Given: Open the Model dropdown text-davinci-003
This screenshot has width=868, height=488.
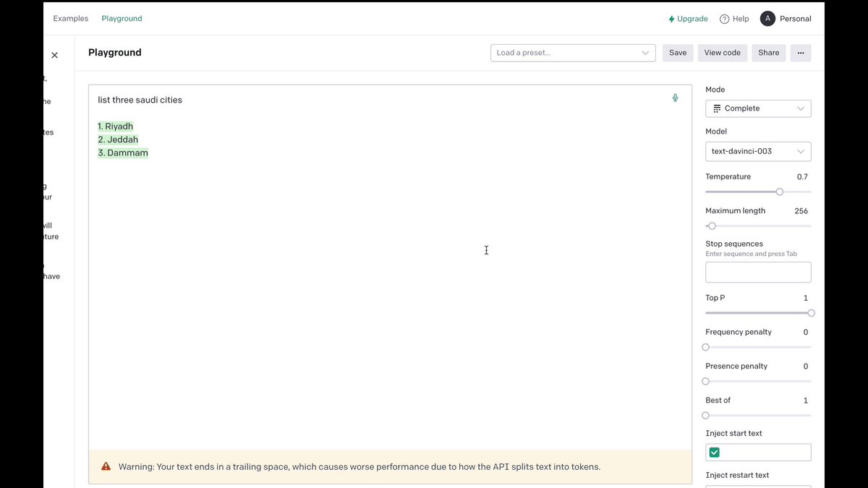Looking at the screenshot, I should [x=758, y=151].
